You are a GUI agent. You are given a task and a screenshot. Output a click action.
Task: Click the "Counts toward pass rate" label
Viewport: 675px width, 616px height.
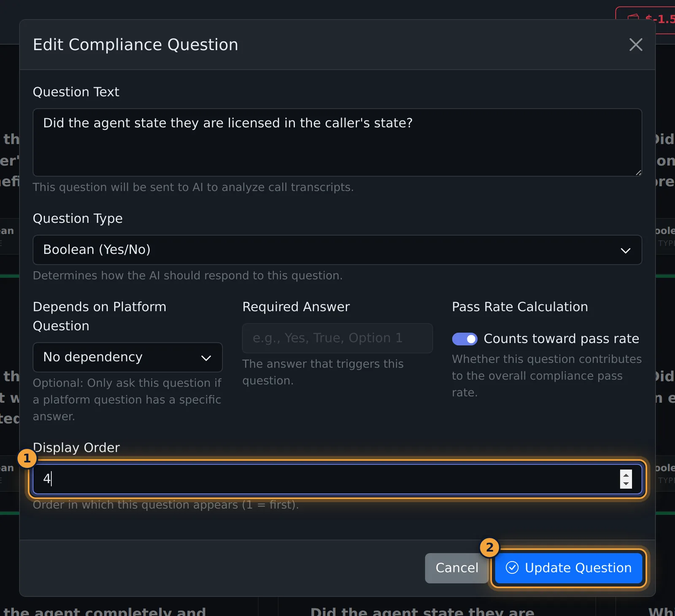tap(561, 339)
